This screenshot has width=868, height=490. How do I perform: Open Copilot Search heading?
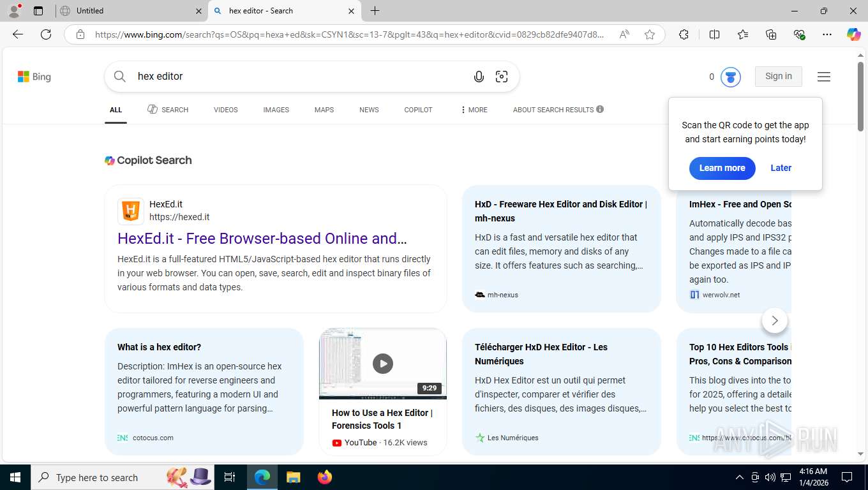(x=148, y=161)
